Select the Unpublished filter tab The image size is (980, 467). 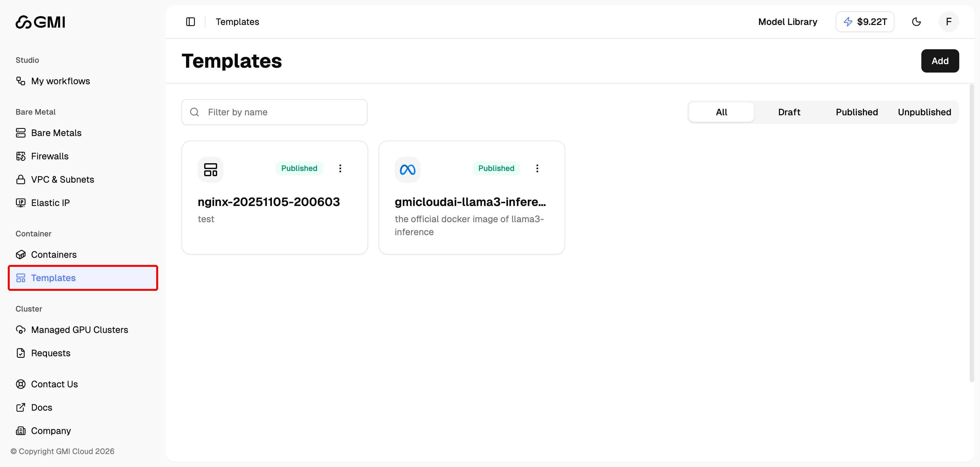click(x=925, y=112)
